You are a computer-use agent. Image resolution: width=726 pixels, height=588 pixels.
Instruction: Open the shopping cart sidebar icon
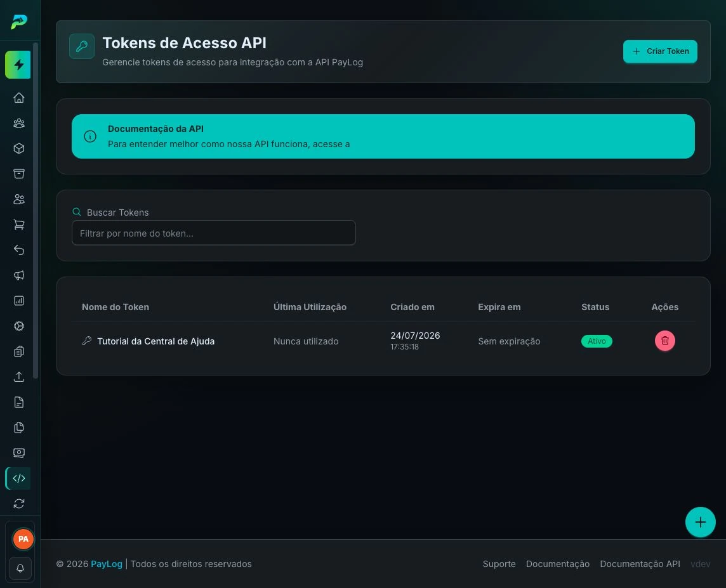(x=19, y=225)
